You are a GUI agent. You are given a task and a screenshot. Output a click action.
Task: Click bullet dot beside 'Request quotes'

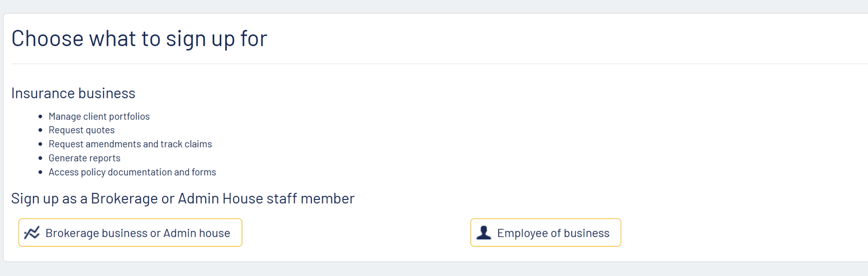click(40, 130)
